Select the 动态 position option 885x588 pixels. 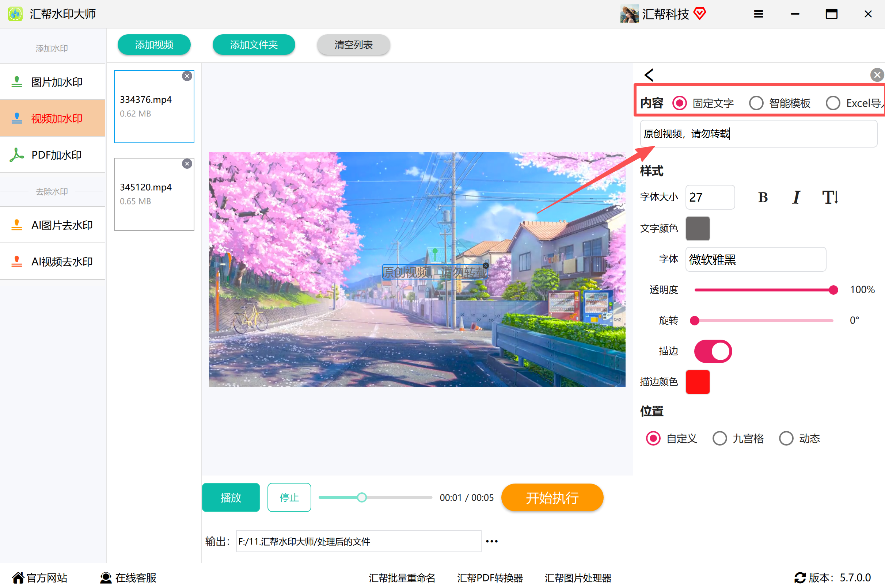[786, 438]
